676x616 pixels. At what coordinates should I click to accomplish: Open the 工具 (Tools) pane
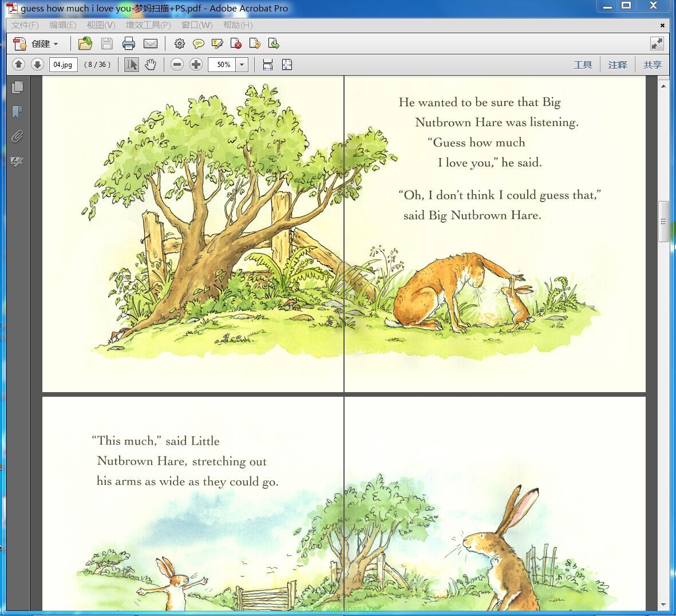583,65
